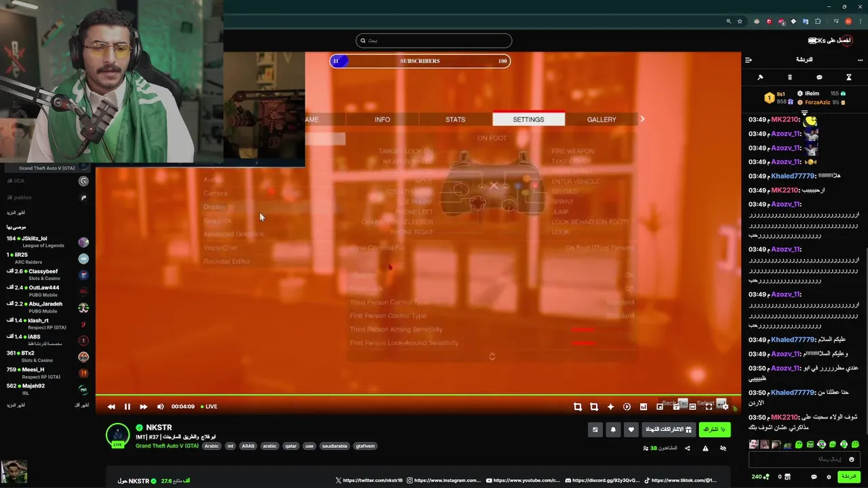Select the saudiarabia tag

tap(334, 446)
